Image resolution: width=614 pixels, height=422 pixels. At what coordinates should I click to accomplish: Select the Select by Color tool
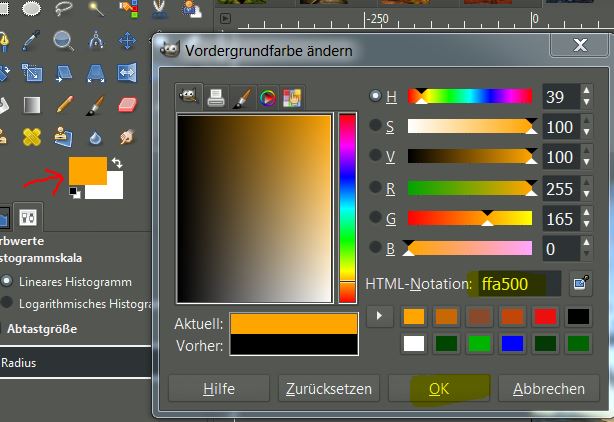click(x=128, y=8)
